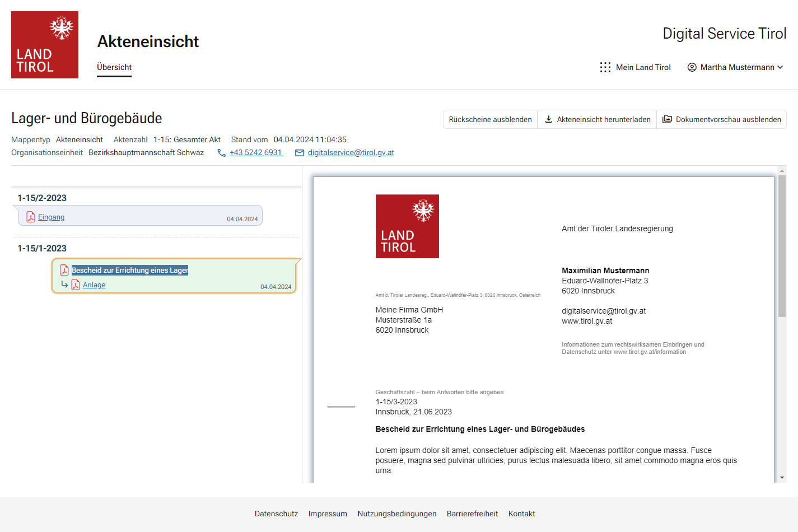Image resolution: width=798 pixels, height=532 pixels.
Task: Select Bescheid zur Errichtung eines Lager entry
Action: pyautogui.click(x=130, y=270)
